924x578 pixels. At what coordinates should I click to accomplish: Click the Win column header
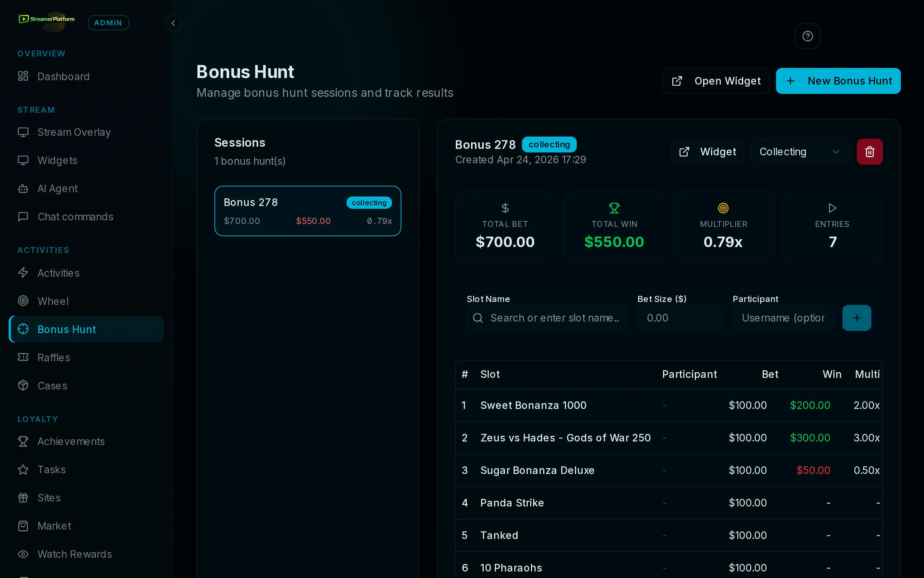(x=832, y=374)
